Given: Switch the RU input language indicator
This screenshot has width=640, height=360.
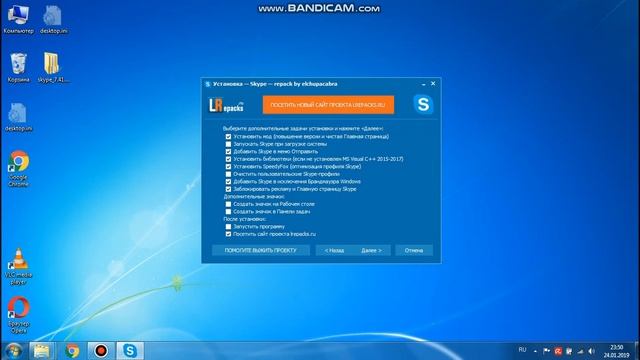Looking at the screenshot, I should [x=522, y=350].
